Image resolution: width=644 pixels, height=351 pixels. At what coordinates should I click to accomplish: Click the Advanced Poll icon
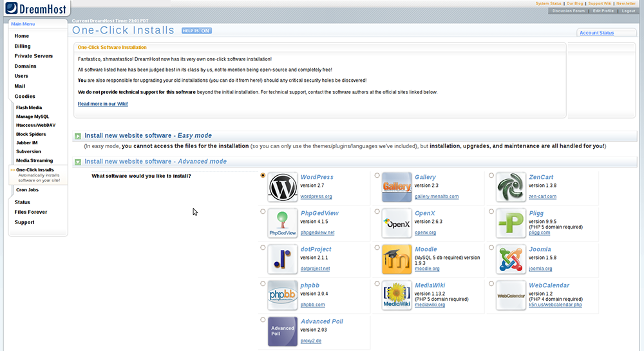point(283,331)
